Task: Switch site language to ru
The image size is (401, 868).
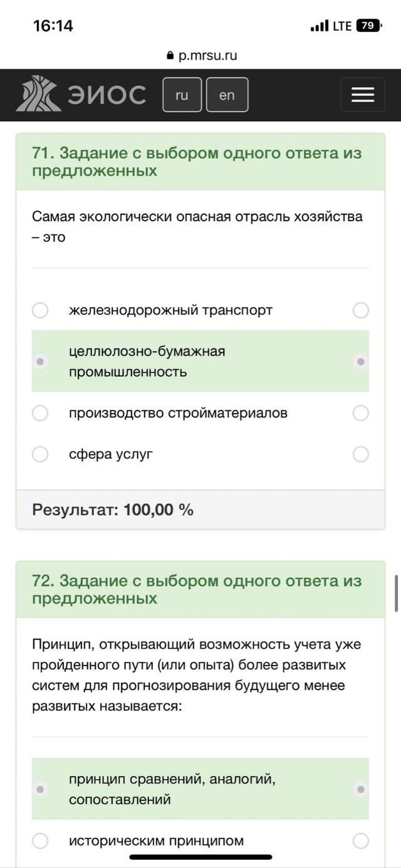Action: (182, 95)
